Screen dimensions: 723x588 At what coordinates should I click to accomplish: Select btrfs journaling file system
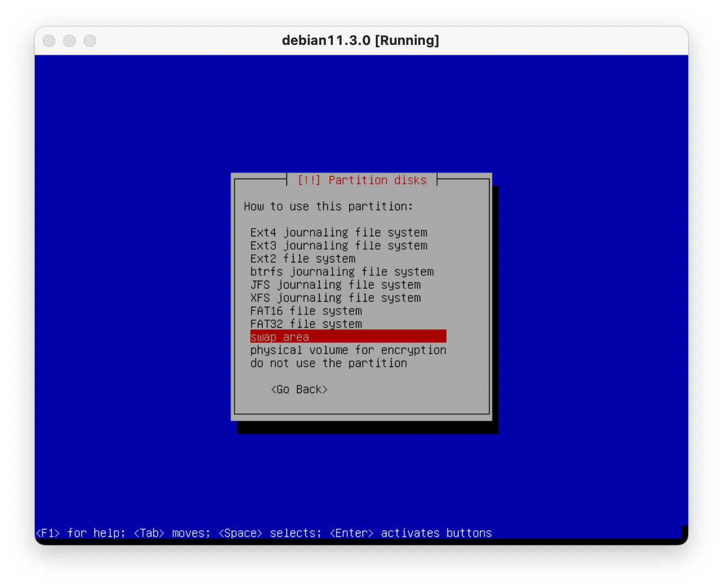coord(342,272)
